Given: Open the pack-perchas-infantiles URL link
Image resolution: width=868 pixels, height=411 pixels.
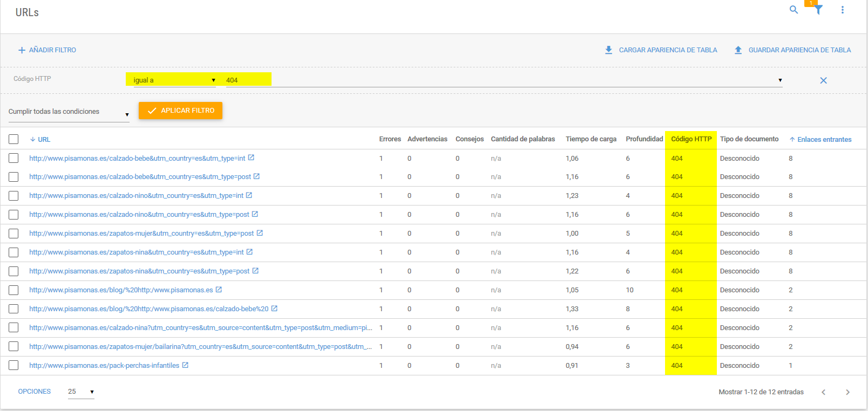Looking at the screenshot, I should coord(104,365).
